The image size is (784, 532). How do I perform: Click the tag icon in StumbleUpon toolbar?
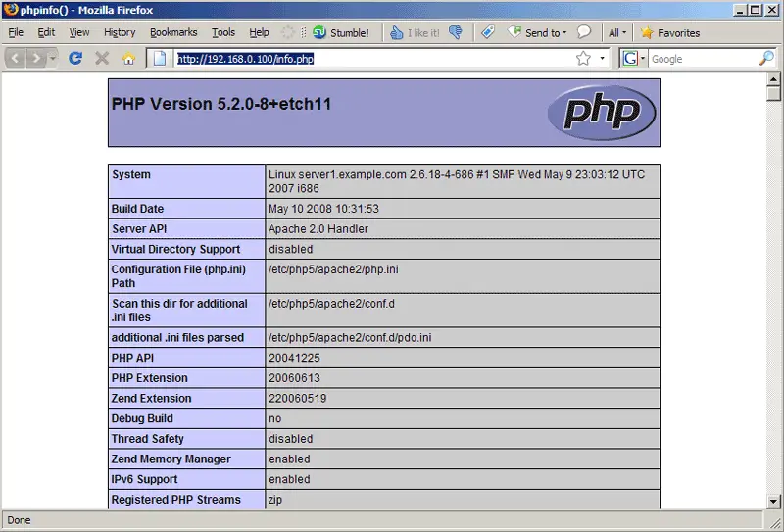488,33
